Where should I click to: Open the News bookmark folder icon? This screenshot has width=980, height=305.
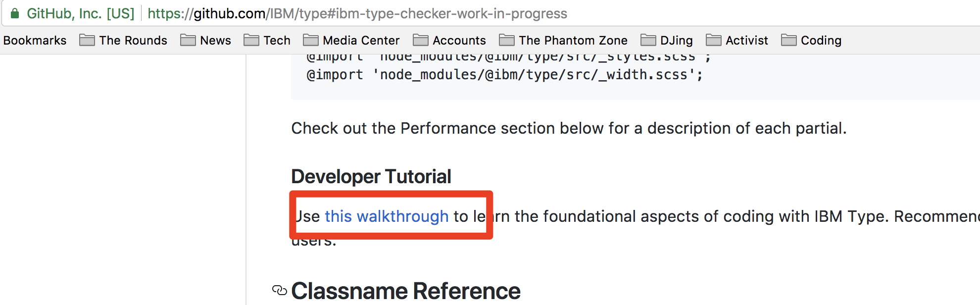pyautogui.click(x=188, y=40)
